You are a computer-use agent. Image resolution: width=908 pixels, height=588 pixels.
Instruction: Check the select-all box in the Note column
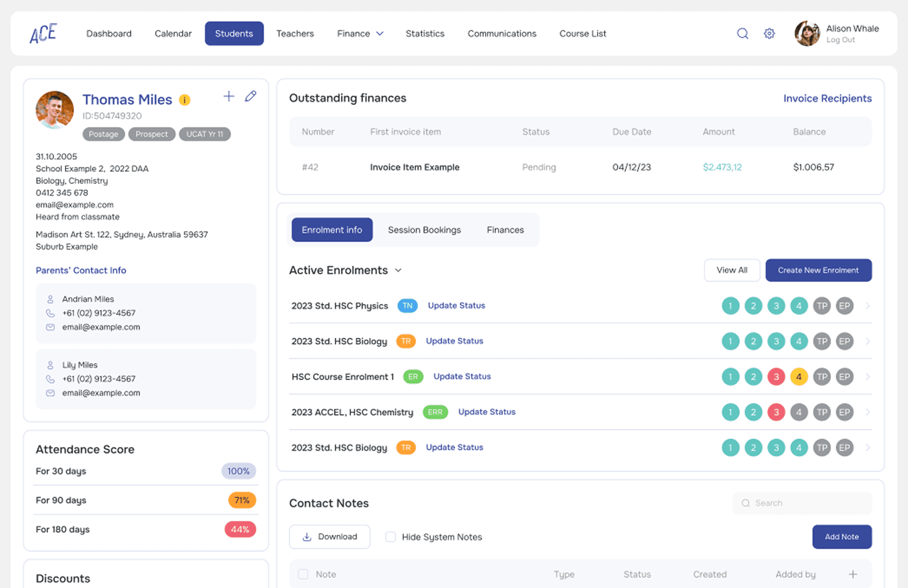[303, 574]
